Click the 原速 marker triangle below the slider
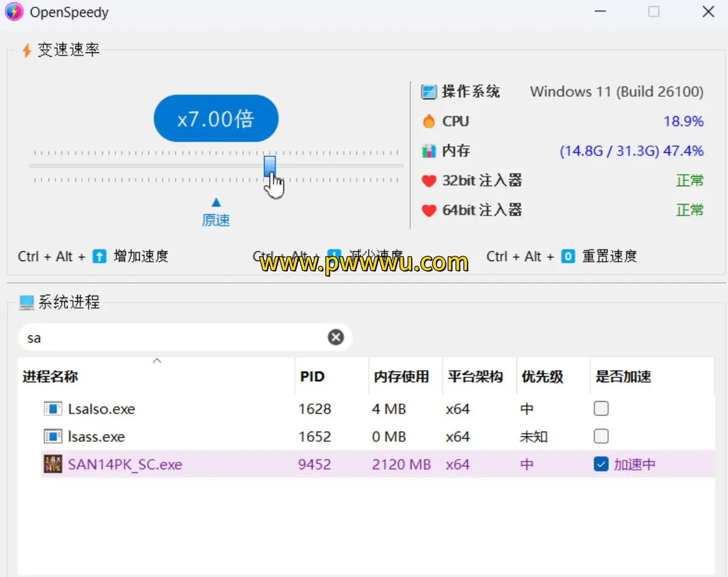Screen dimensions: 728x577 tap(216, 201)
